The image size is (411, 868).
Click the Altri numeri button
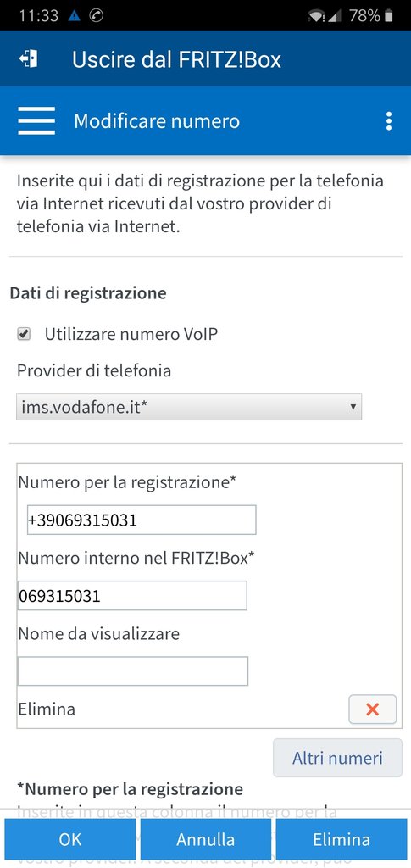(x=337, y=758)
